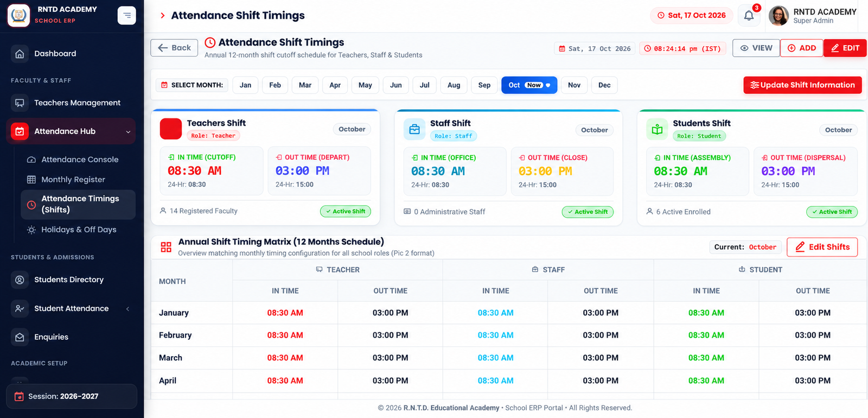Viewport: 868px width, 418px height.
Task: Click the RNTD Academy school logo
Action: (x=18, y=15)
